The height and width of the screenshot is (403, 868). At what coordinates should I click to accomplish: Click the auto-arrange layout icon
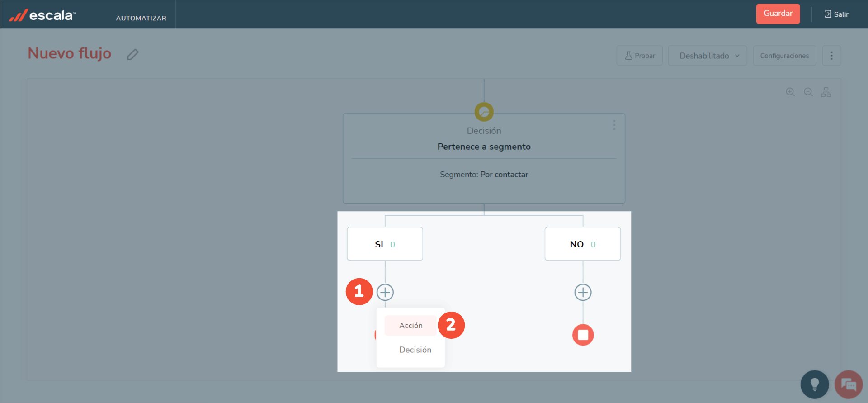click(x=826, y=92)
